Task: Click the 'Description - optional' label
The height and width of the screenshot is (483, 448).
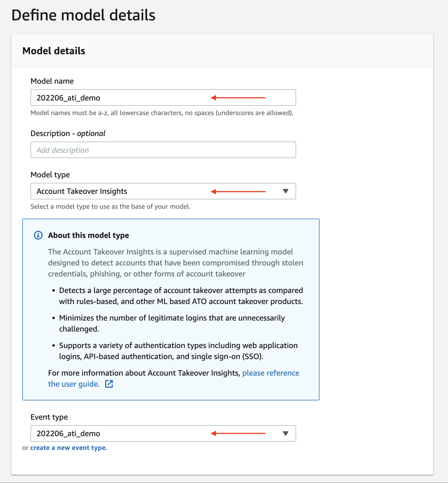Action: click(x=68, y=134)
